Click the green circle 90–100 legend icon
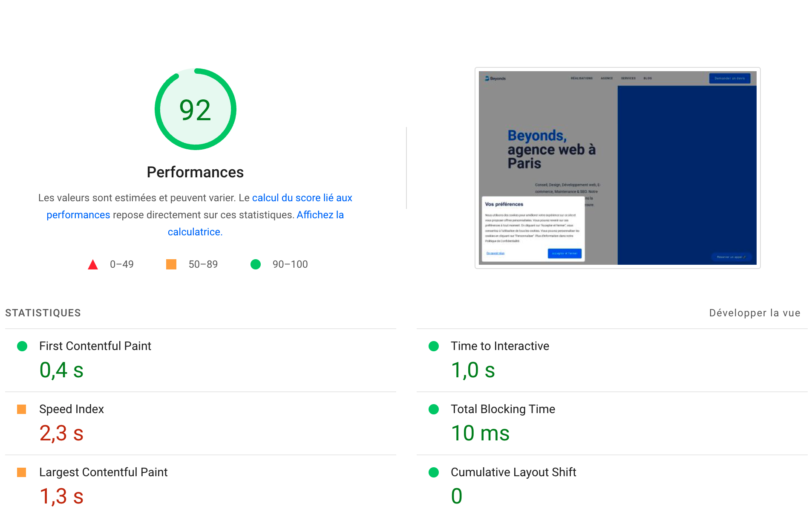Image resolution: width=812 pixels, height=515 pixels. tap(256, 264)
